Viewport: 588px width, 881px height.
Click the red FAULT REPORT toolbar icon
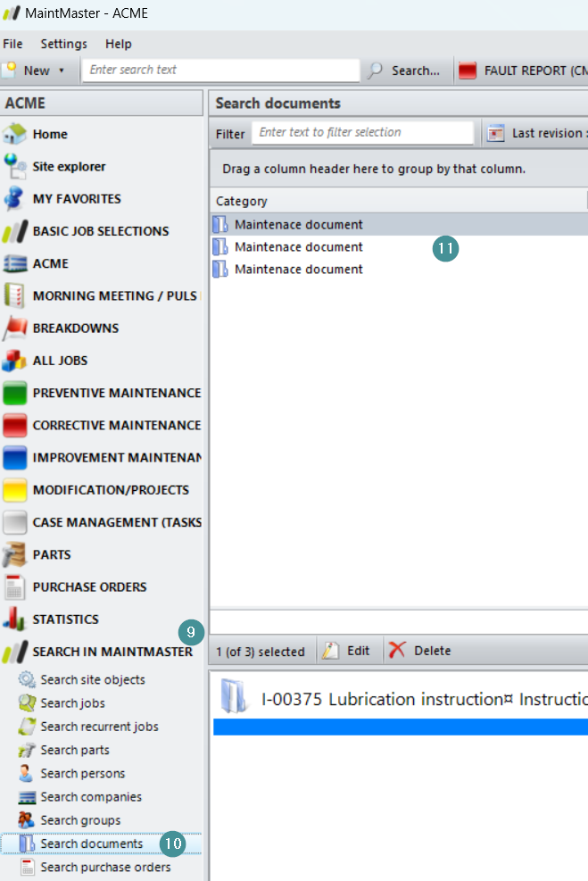coord(468,71)
